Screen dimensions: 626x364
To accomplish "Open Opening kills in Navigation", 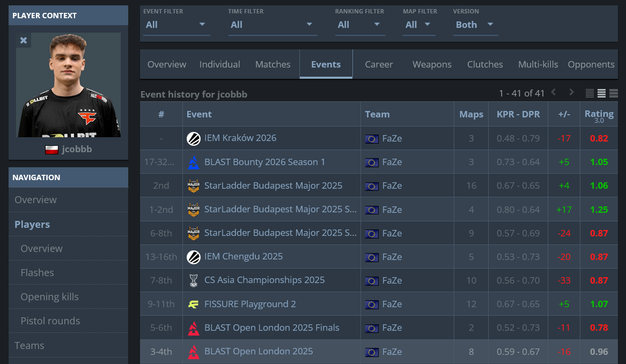I will (68, 296).
